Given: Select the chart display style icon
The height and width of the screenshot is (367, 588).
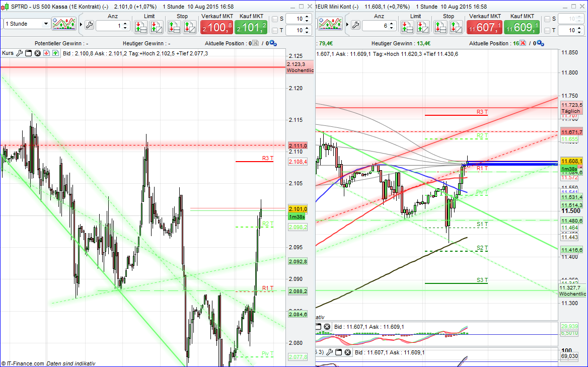Looking at the screenshot, I should coord(64,24).
